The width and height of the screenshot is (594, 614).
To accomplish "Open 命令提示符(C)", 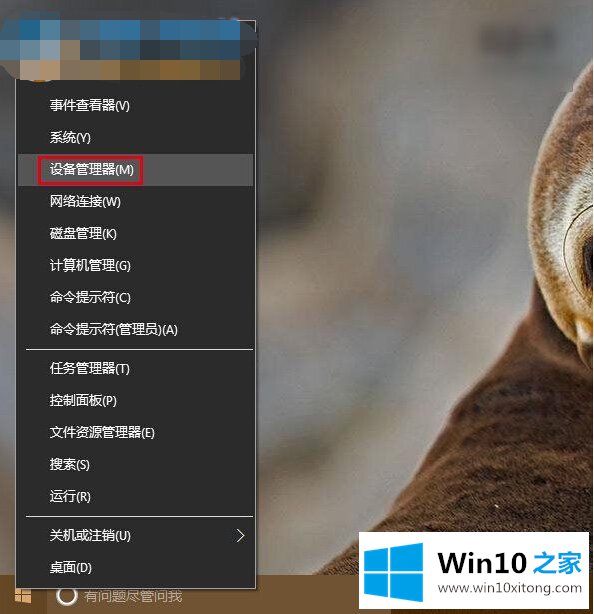I will click(135, 298).
